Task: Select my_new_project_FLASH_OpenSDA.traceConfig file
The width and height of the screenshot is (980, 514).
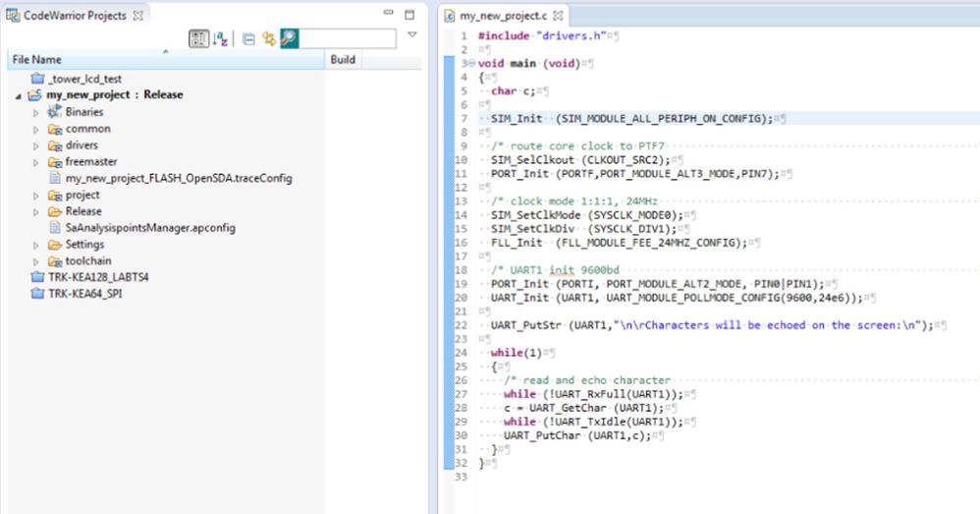Action: [x=179, y=178]
